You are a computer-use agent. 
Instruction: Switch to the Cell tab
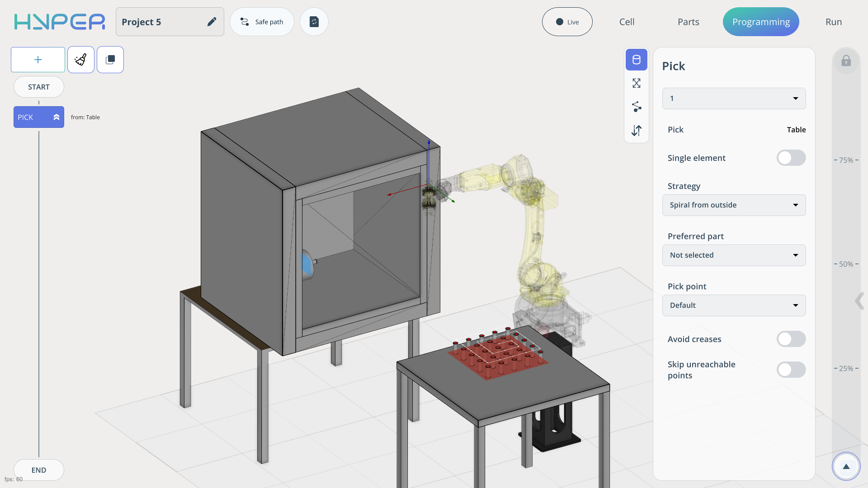click(x=627, y=22)
